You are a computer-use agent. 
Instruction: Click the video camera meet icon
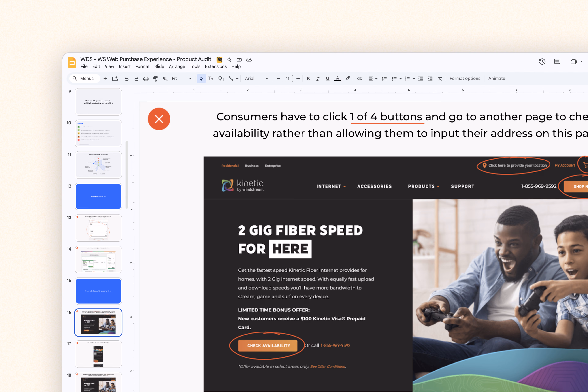[x=573, y=62]
